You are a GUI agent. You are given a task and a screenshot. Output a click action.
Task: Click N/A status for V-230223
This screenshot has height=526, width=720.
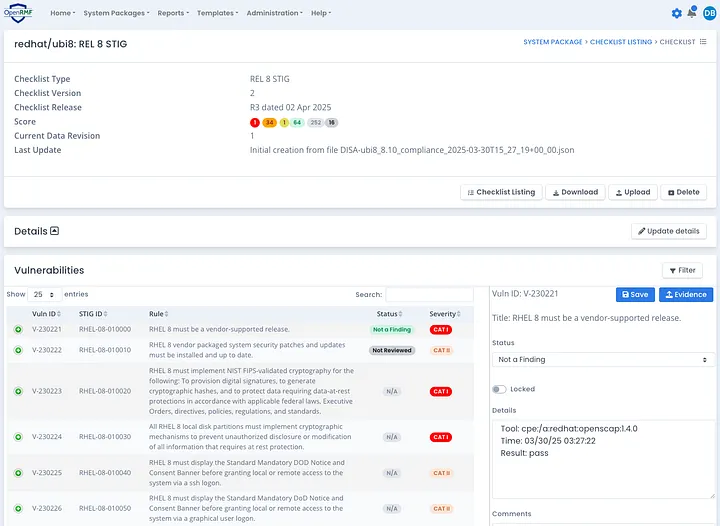click(392, 392)
